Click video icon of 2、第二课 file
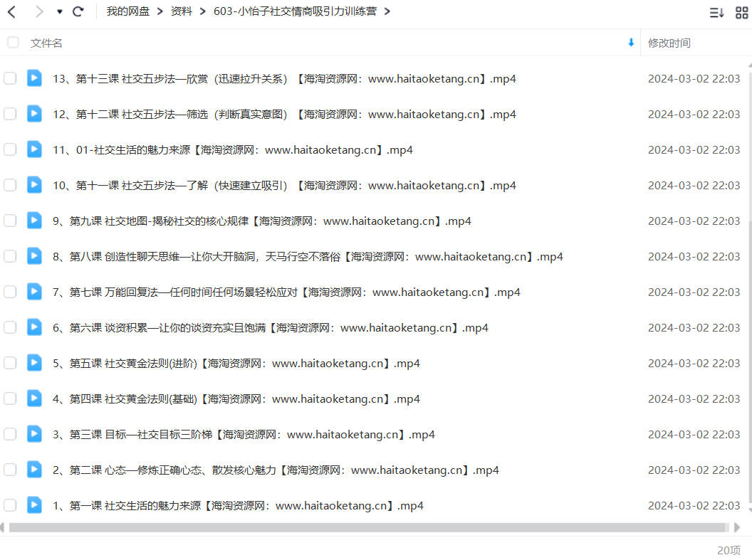The width and height of the screenshot is (752, 560). (x=34, y=470)
